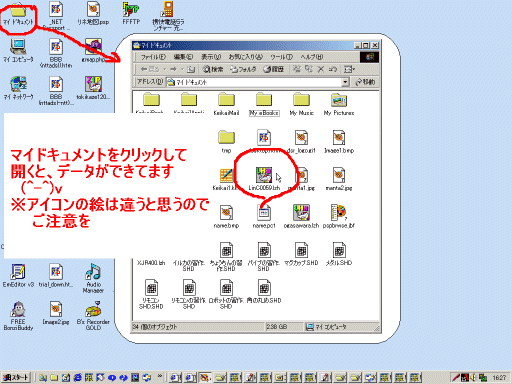Open the 編集(E) menu
The image size is (512, 384).
coord(183,57)
